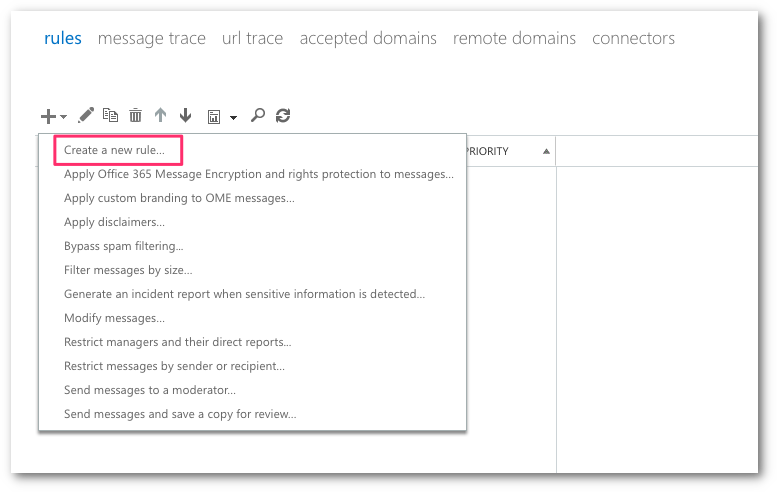
Task: Refresh the rules list
Action: [x=283, y=116]
